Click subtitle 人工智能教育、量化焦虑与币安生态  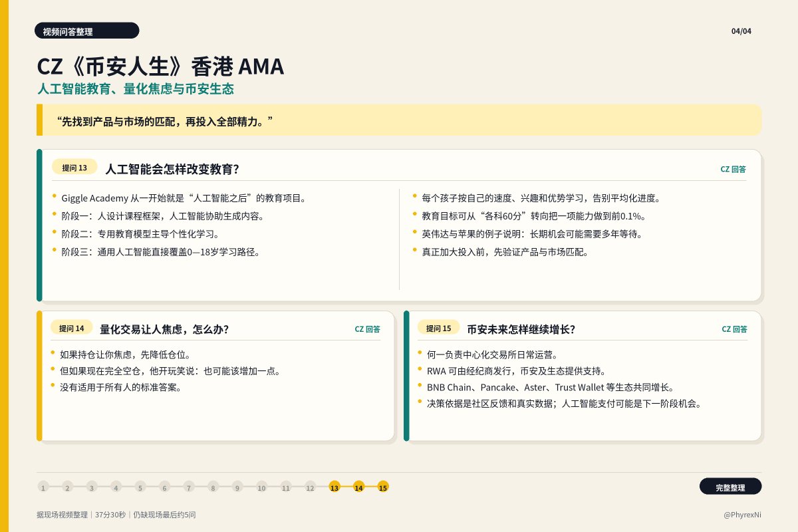(136, 89)
